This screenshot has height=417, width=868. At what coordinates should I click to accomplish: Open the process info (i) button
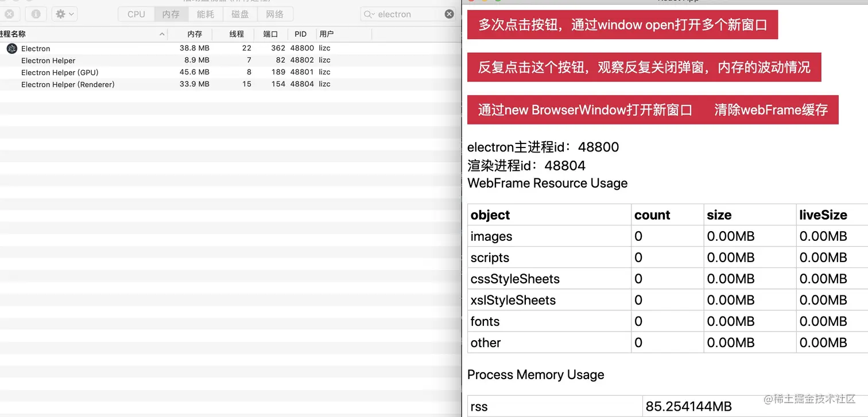36,14
